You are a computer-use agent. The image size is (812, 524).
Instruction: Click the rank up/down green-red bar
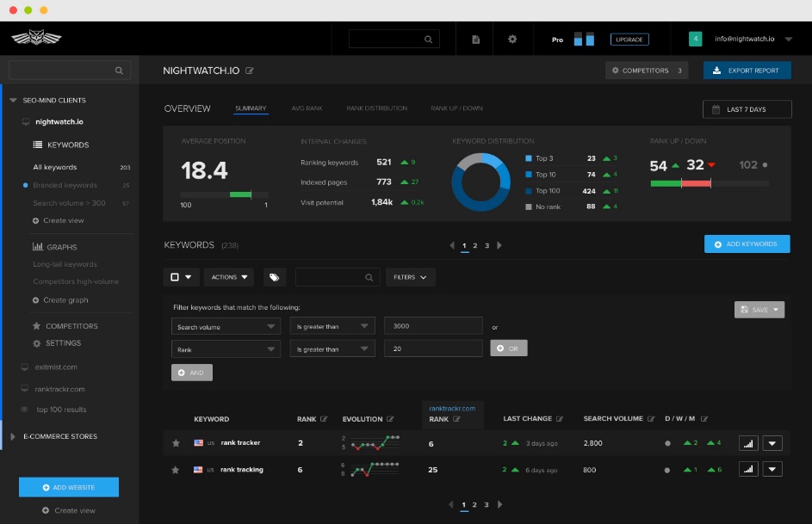point(709,183)
